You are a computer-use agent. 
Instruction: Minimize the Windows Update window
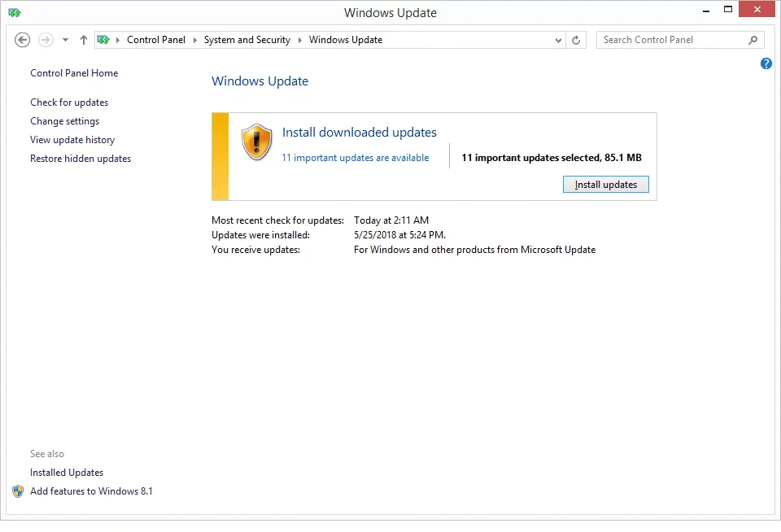tap(706, 11)
